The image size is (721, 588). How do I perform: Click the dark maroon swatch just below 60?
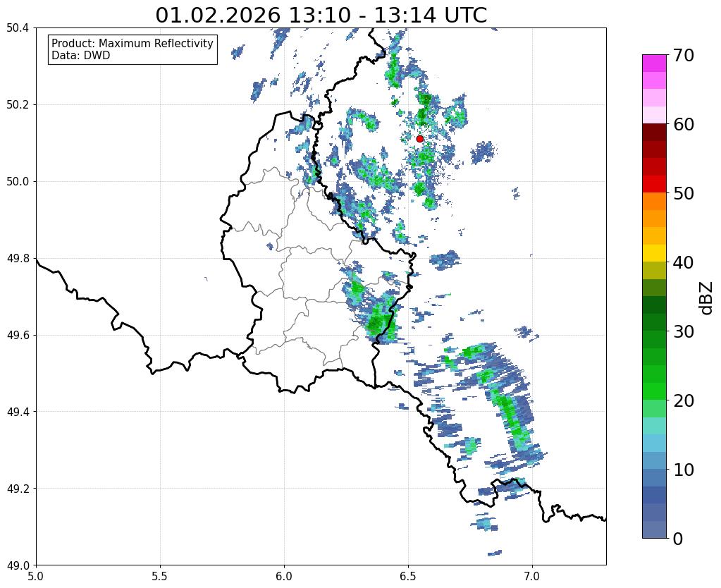pyautogui.click(x=654, y=133)
